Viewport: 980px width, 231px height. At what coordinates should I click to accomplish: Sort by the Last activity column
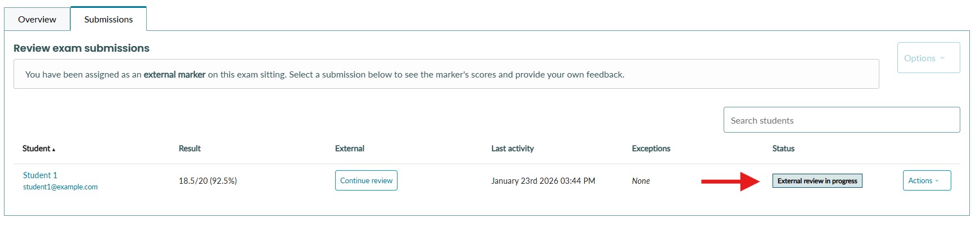tap(512, 148)
